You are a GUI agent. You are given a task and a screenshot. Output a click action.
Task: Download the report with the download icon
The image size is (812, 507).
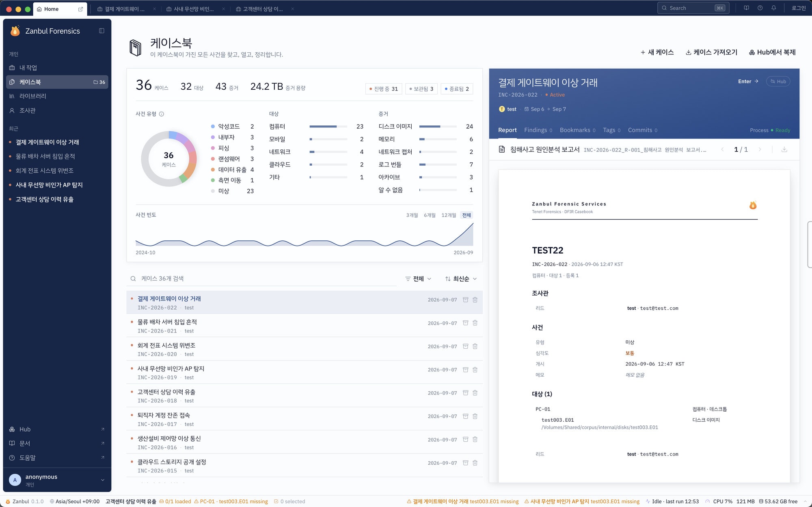(784, 149)
